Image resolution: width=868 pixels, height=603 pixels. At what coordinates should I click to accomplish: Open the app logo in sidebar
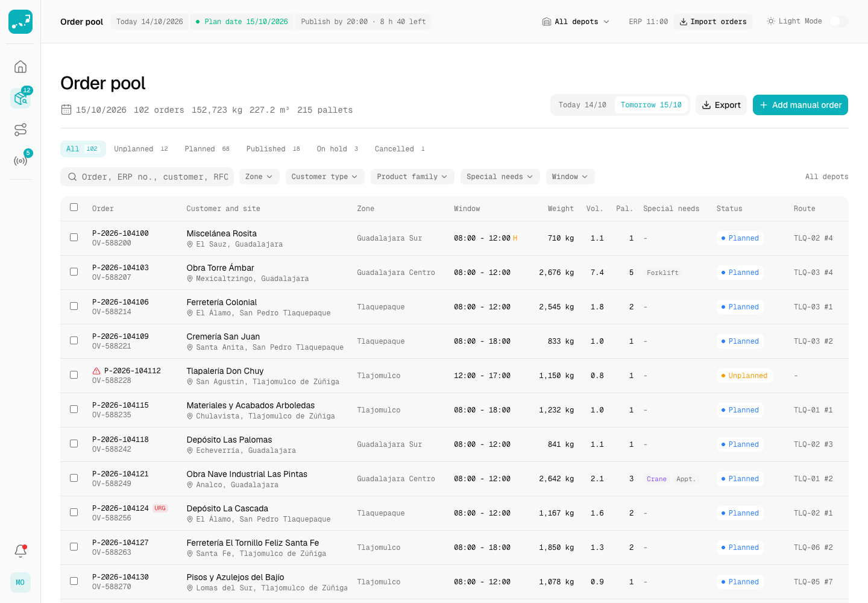(20, 22)
